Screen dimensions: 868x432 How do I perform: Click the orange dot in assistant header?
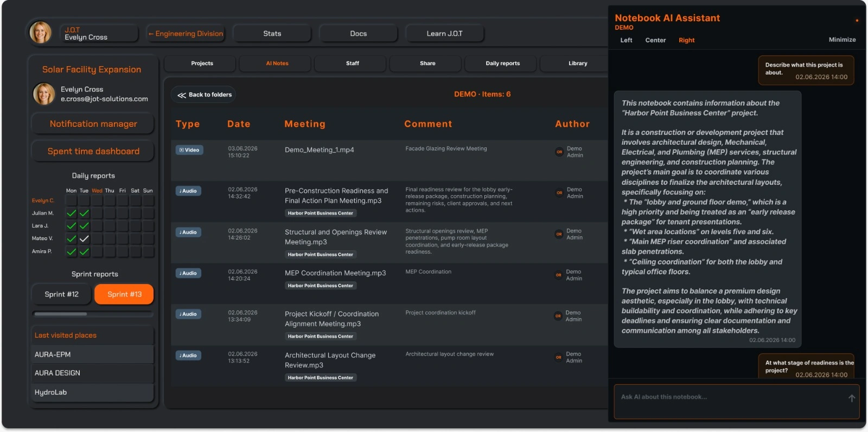tap(857, 21)
